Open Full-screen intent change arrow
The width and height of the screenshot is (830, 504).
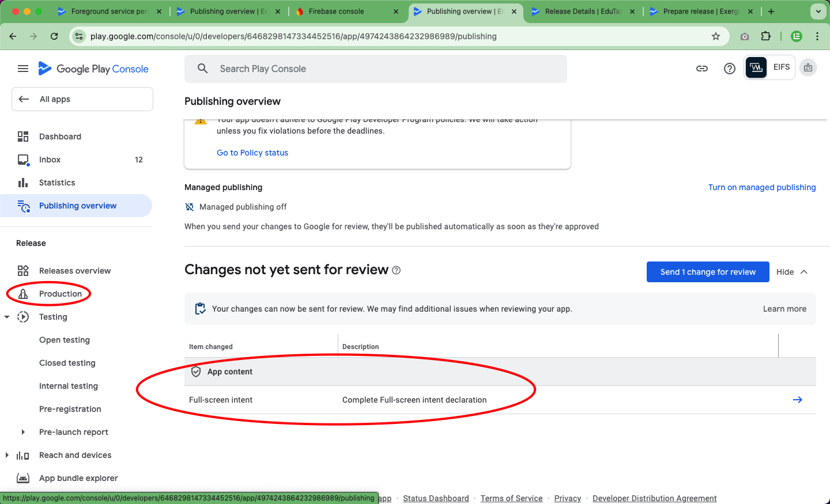(x=798, y=400)
